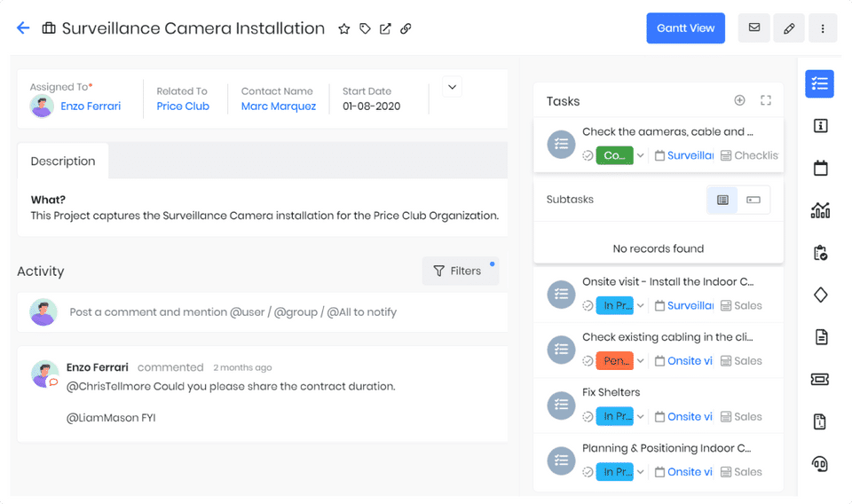This screenshot has height=504, width=852.
Task: Click the tag icon beside the title
Action: click(365, 28)
